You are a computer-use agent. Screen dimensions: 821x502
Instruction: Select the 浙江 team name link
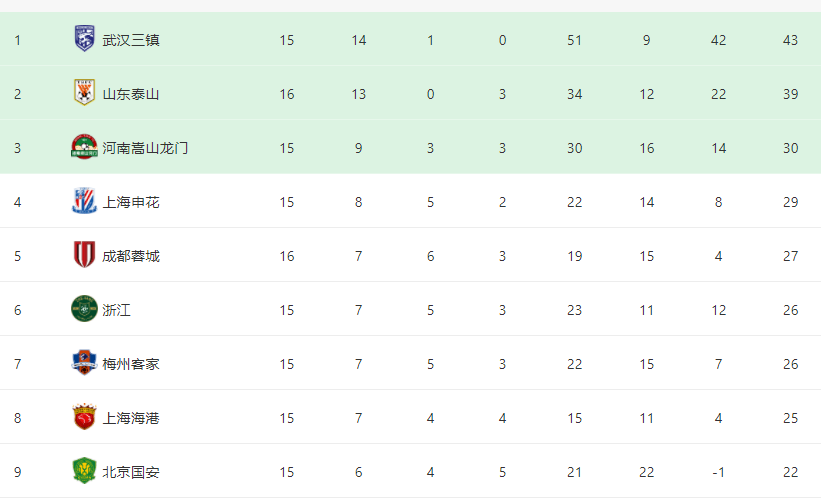(x=116, y=310)
